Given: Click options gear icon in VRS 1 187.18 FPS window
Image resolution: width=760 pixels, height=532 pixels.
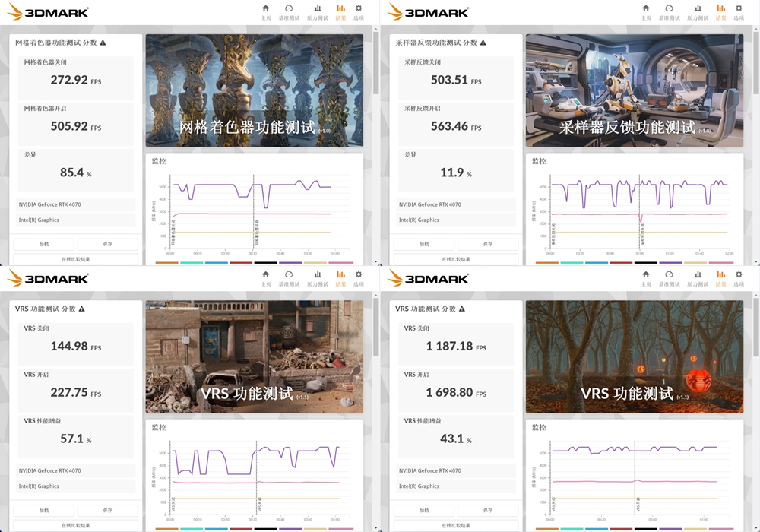Looking at the screenshot, I should pos(739,274).
